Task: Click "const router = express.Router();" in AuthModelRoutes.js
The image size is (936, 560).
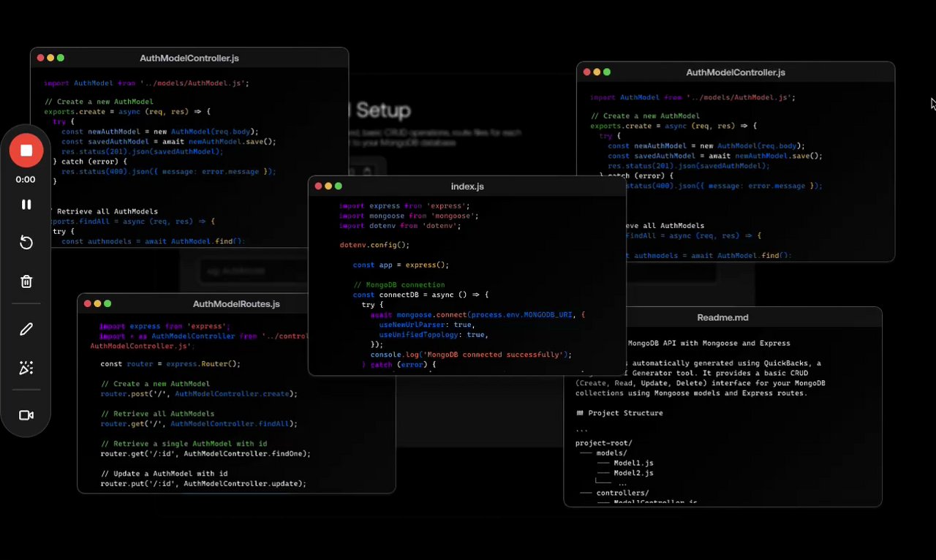Action: [x=170, y=363]
